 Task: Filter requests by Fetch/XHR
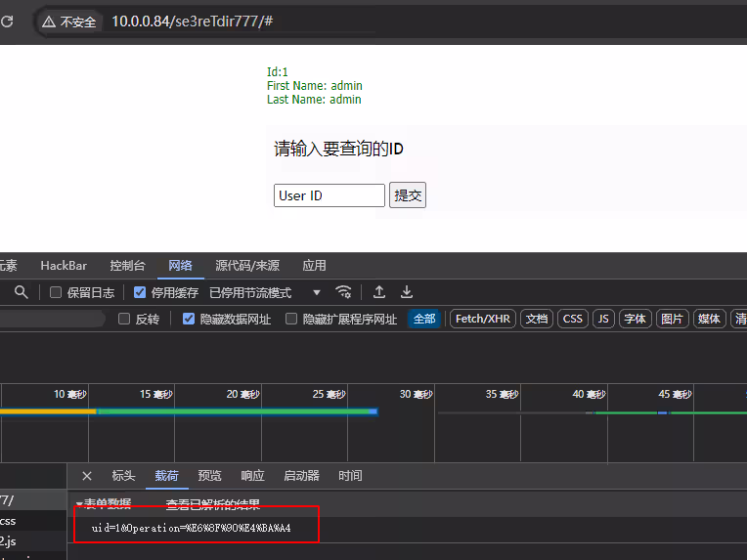coord(483,319)
